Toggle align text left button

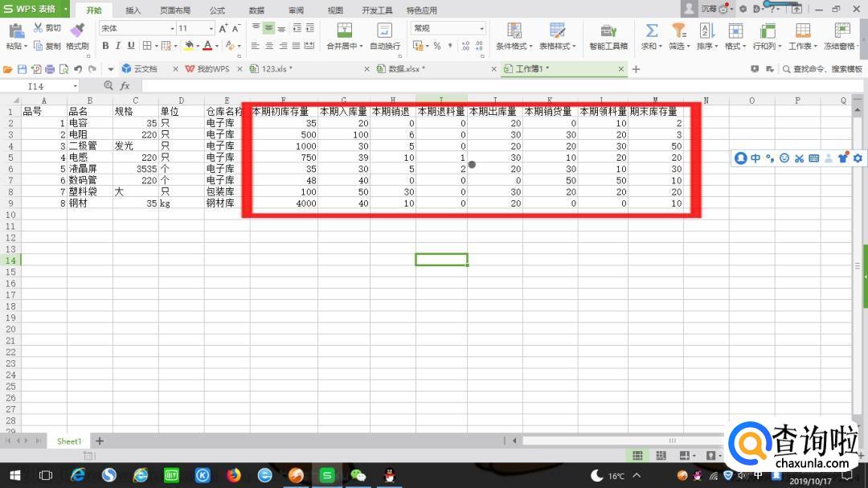click(x=256, y=46)
